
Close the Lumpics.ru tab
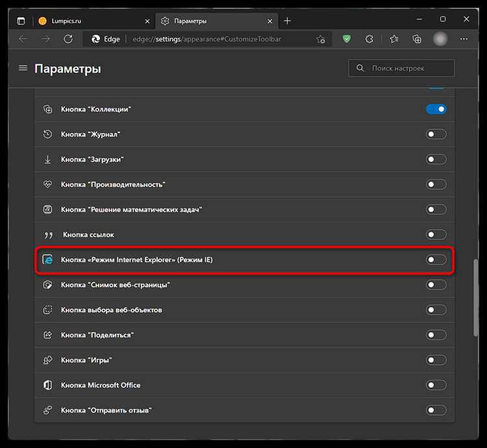pyautogui.click(x=147, y=21)
